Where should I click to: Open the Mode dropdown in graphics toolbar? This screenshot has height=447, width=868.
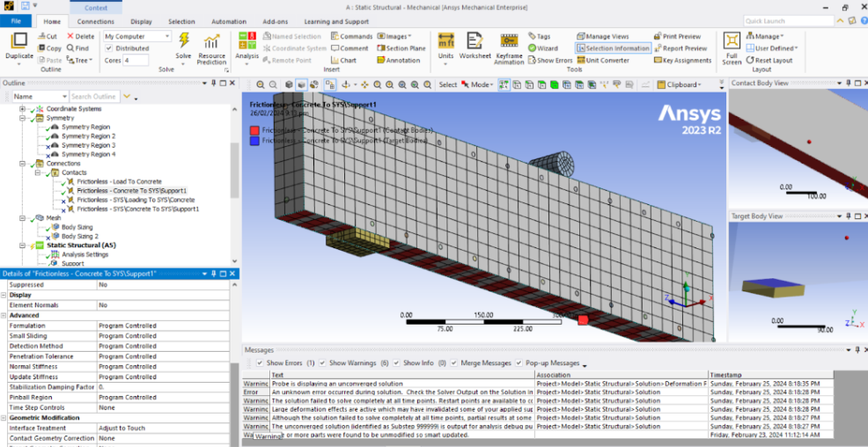point(477,84)
